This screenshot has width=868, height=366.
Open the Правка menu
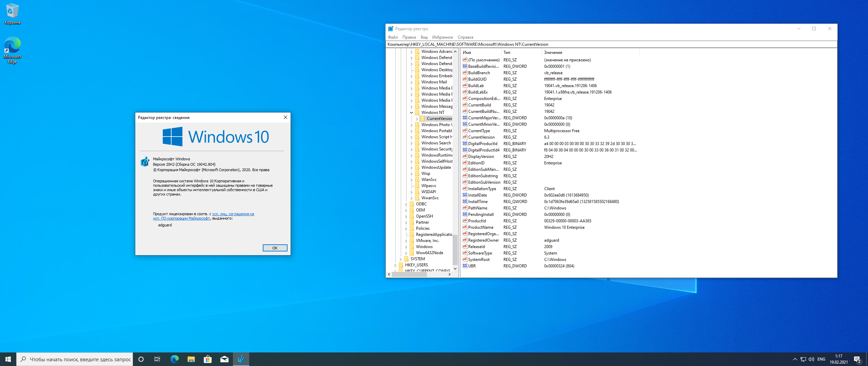409,37
